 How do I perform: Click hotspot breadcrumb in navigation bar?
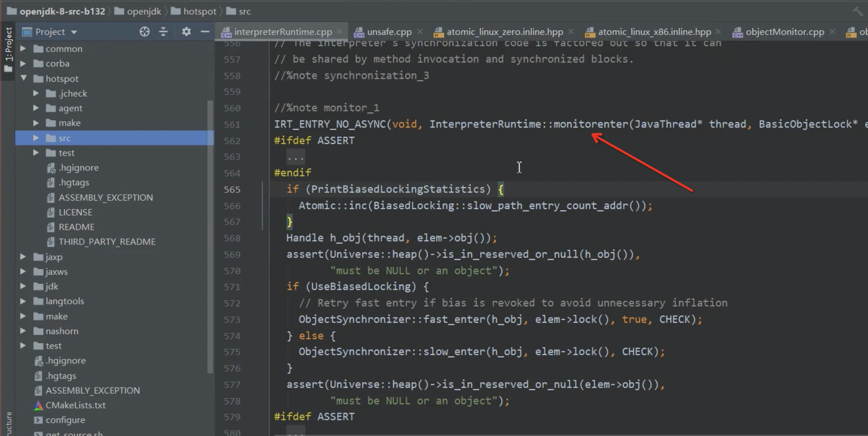(x=199, y=11)
